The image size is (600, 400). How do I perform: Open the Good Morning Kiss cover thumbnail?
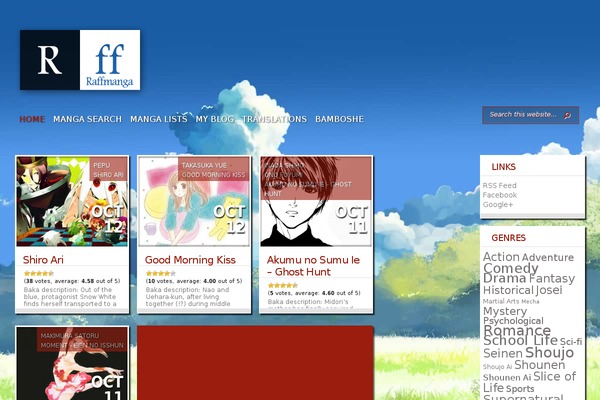(x=194, y=201)
